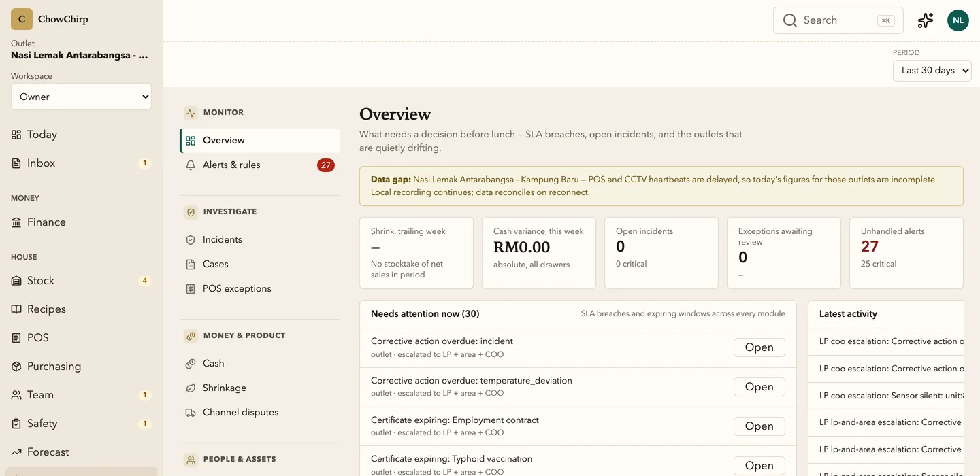Click the Exceptions awaiting review card
This screenshot has height=476, width=980.
[784, 253]
